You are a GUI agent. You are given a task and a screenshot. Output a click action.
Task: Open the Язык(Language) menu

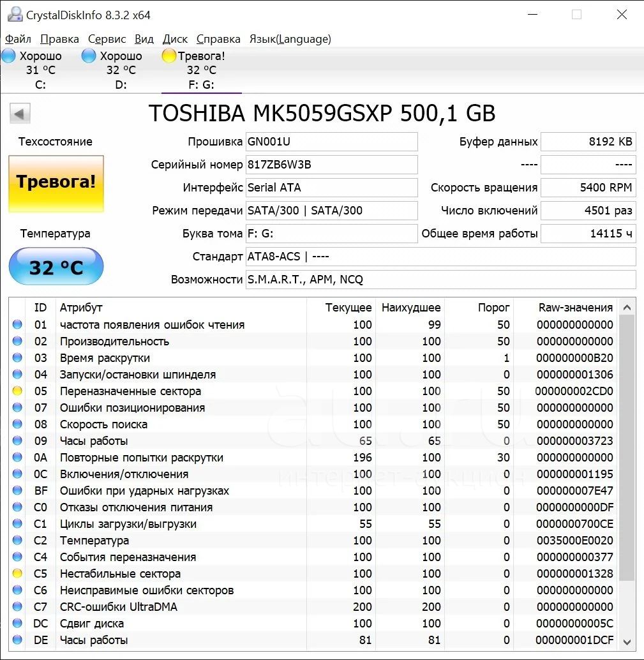pyautogui.click(x=290, y=39)
